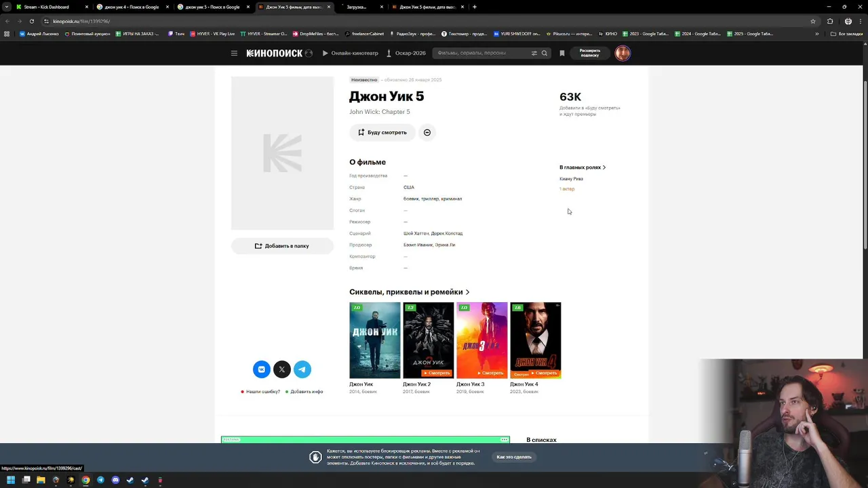Image resolution: width=868 pixels, height=488 pixels.
Task: Open File Explorer from the taskbar
Action: (41, 480)
